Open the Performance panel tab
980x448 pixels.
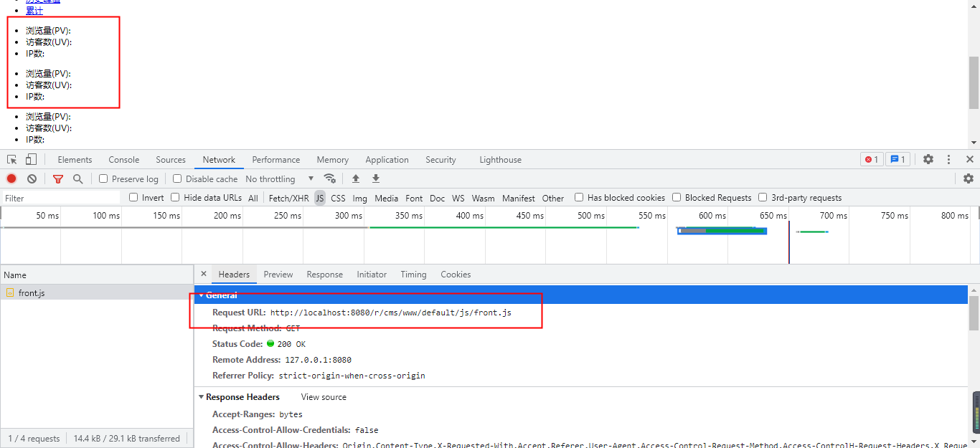pyautogui.click(x=276, y=160)
